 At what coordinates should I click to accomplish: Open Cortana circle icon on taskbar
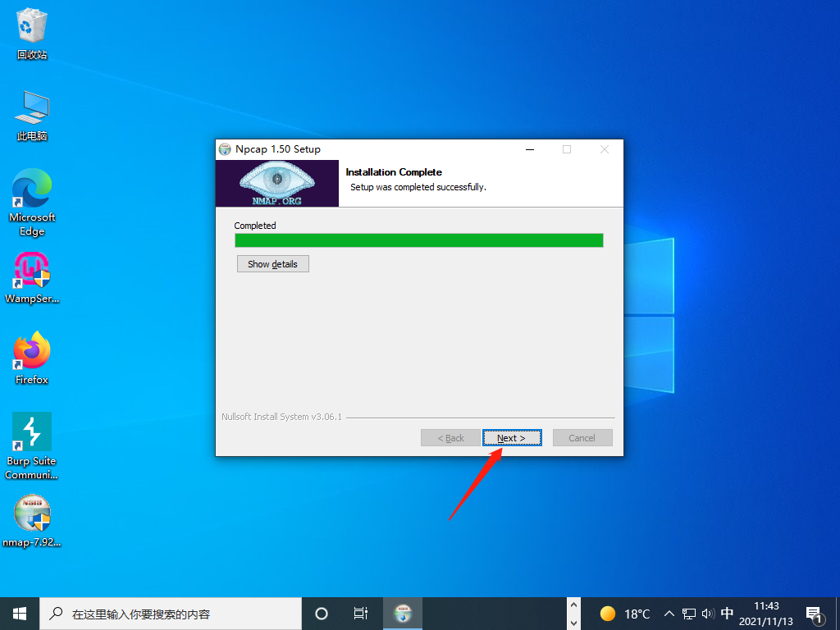[322, 614]
